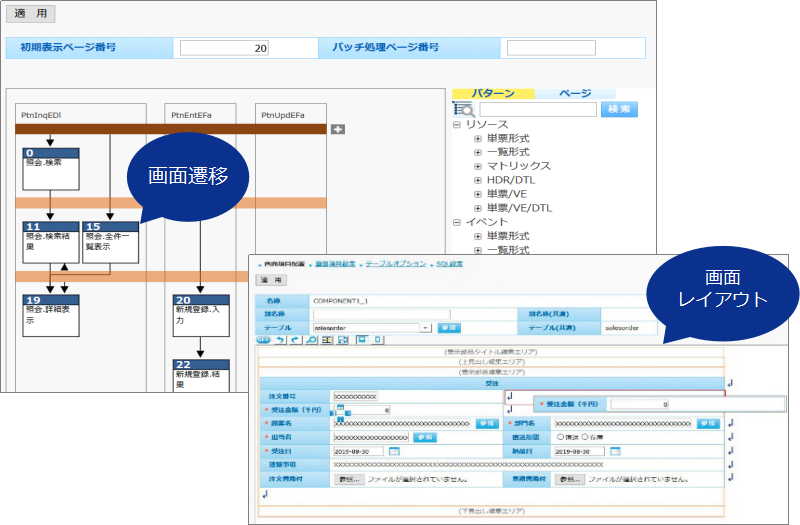Click the undo arrow in layout toolbar
Image resolution: width=800 pixels, height=525 pixels.
pyautogui.click(x=282, y=340)
